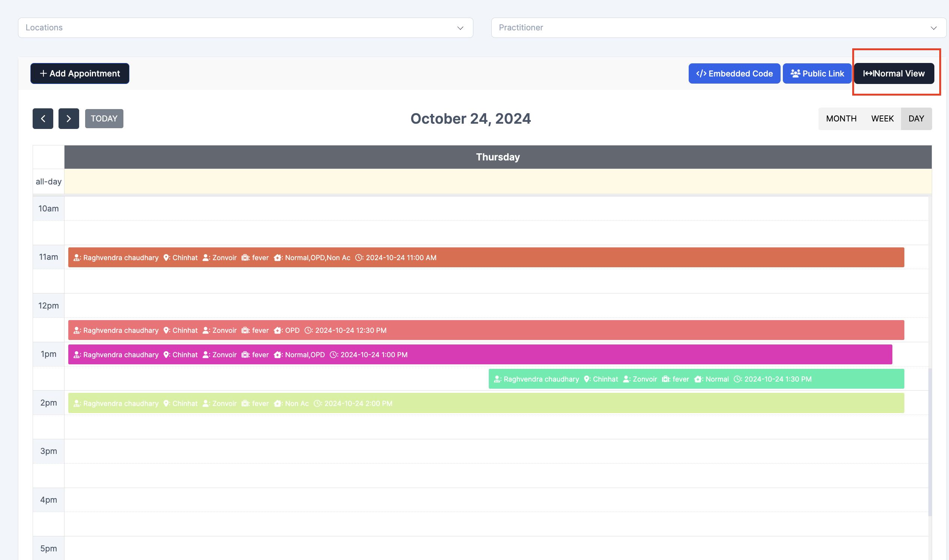This screenshot has width=949, height=560.
Task: Click medical kit icon in 11:00 AM appointment
Action: (245, 258)
